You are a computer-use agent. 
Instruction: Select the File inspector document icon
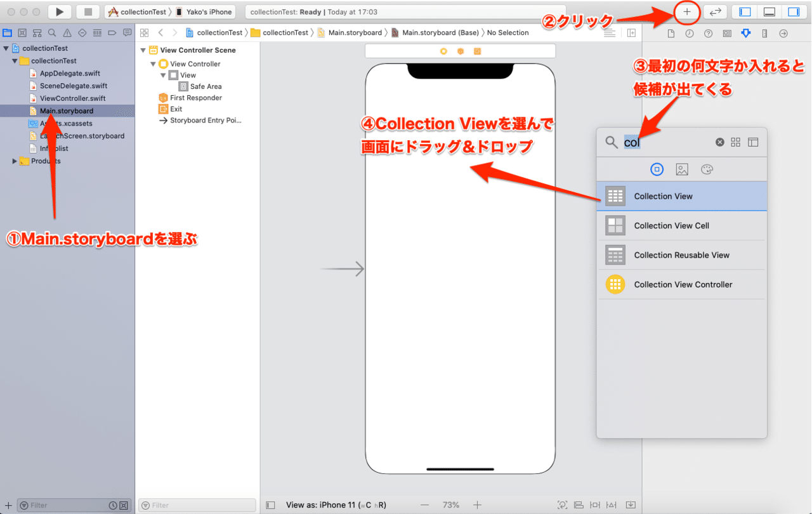pyautogui.click(x=671, y=33)
